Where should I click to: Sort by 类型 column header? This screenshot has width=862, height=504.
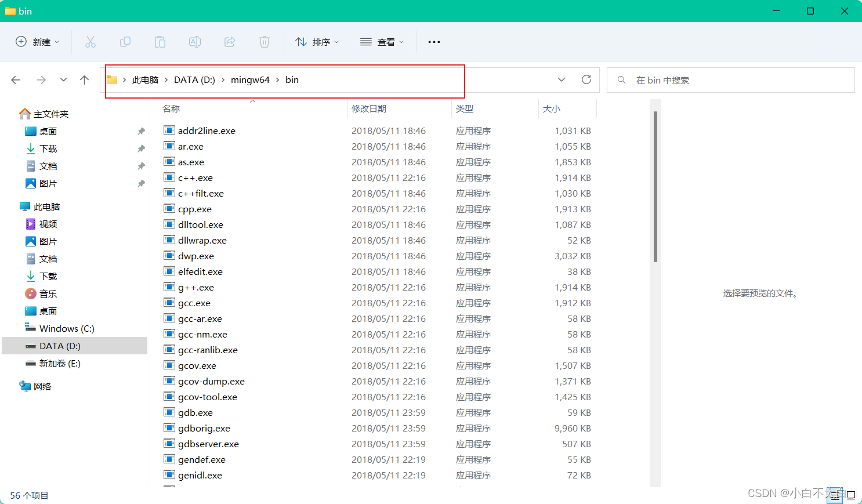click(x=465, y=109)
